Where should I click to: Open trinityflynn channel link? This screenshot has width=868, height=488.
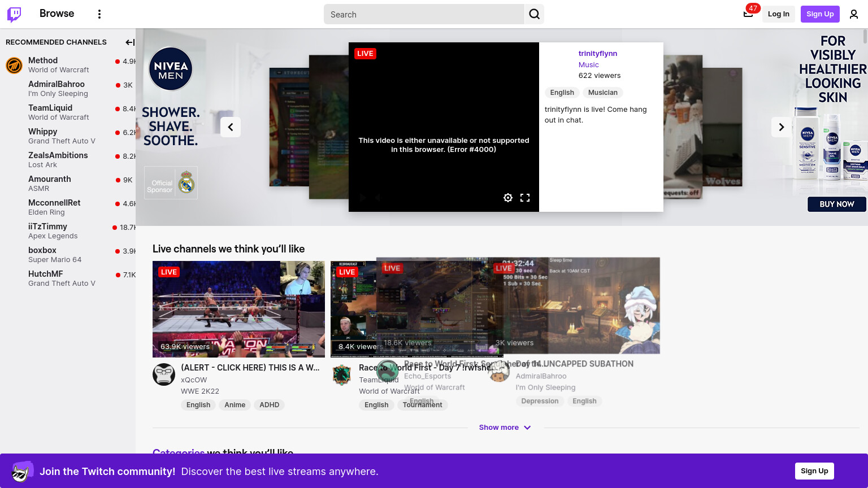click(x=598, y=54)
